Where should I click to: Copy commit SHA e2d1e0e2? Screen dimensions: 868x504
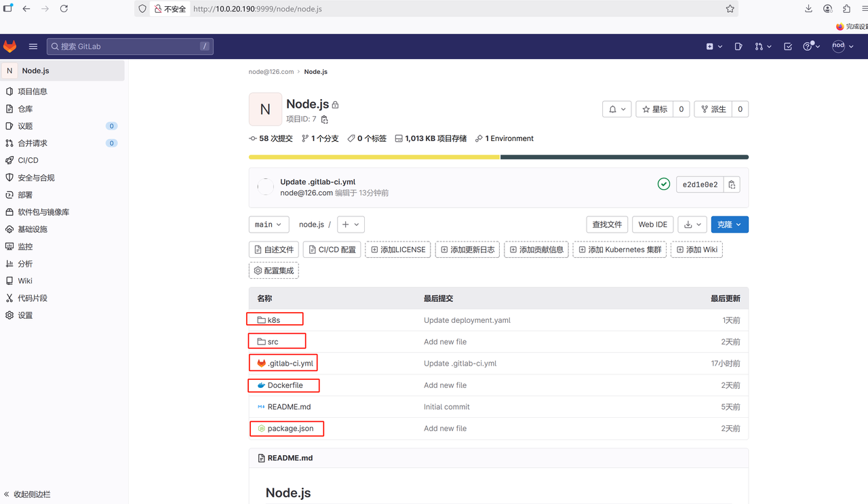732,185
